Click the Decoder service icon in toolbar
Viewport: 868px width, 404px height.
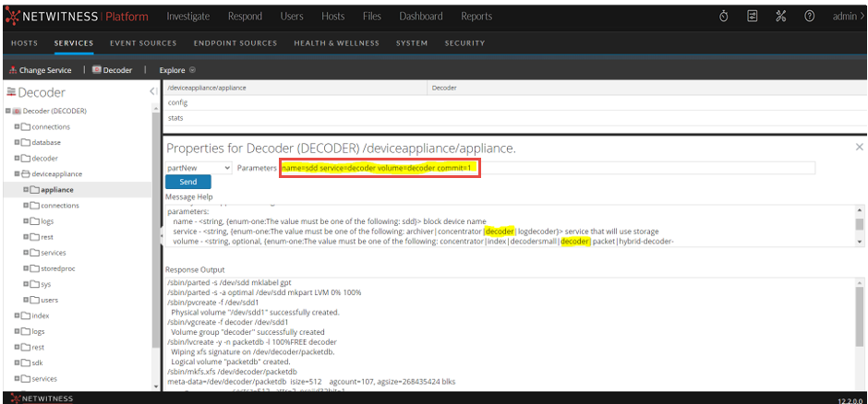coord(97,70)
